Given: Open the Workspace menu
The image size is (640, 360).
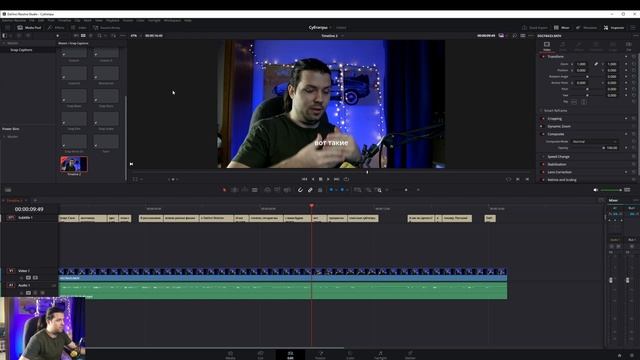Looking at the screenshot, I should [172, 20].
